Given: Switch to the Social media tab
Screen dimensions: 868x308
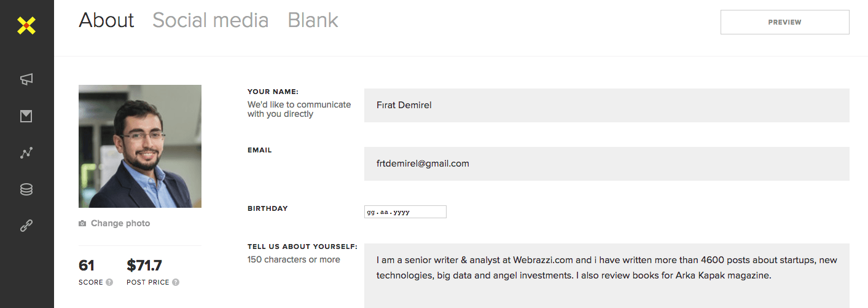Looking at the screenshot, I should click(210, 20).
